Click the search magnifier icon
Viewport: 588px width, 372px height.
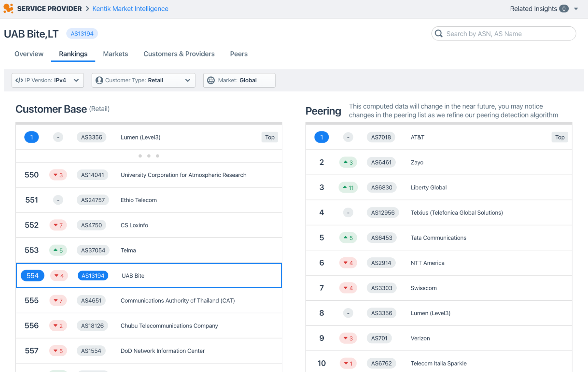click(439, 33)
